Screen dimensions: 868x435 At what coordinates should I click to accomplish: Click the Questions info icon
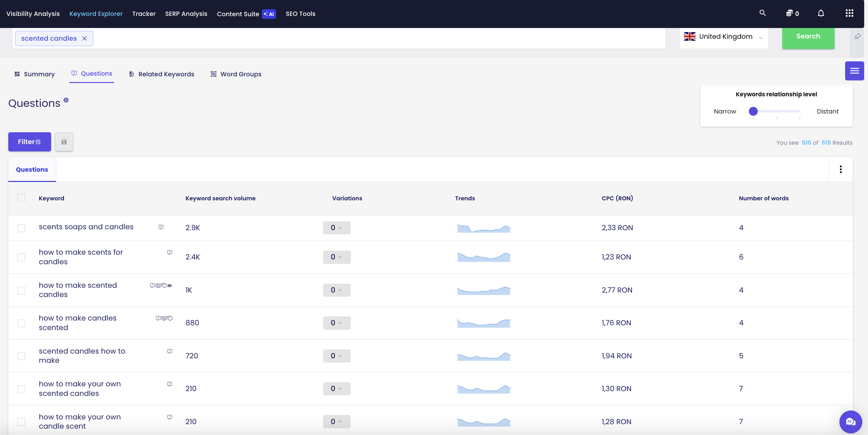point(66,100)
